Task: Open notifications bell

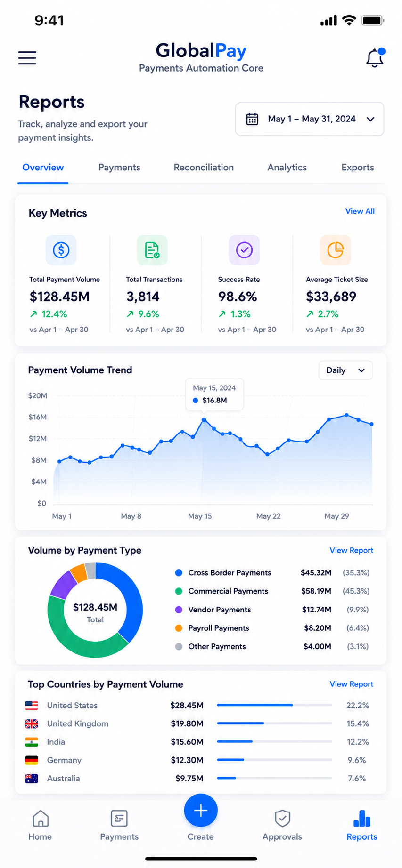Action: click(375, 58)
